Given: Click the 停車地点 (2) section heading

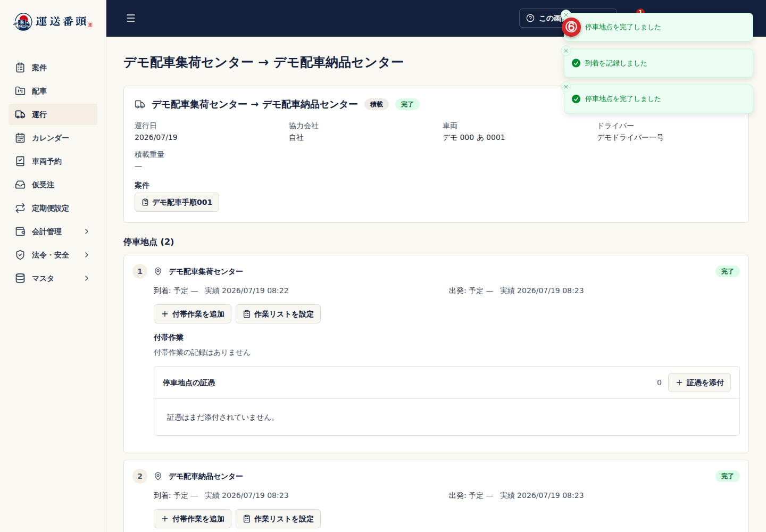Looking at the screenshot, I should tap(148, 242).
